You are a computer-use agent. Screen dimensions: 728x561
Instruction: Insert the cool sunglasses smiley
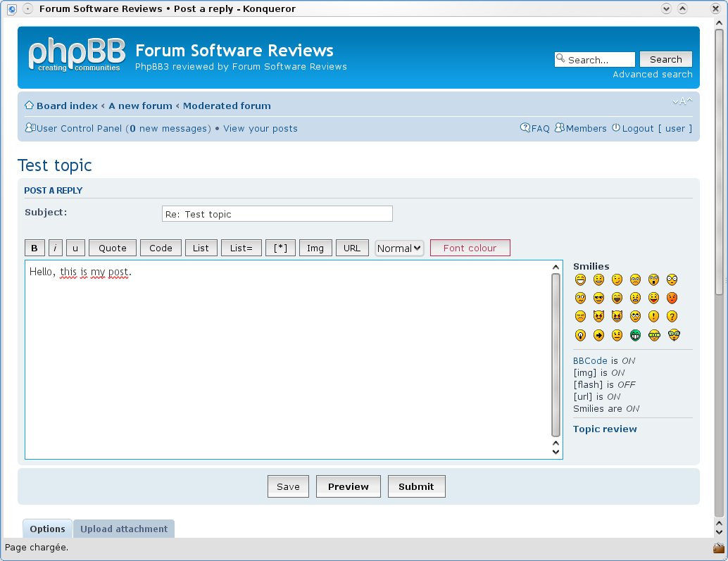point(598,298)
